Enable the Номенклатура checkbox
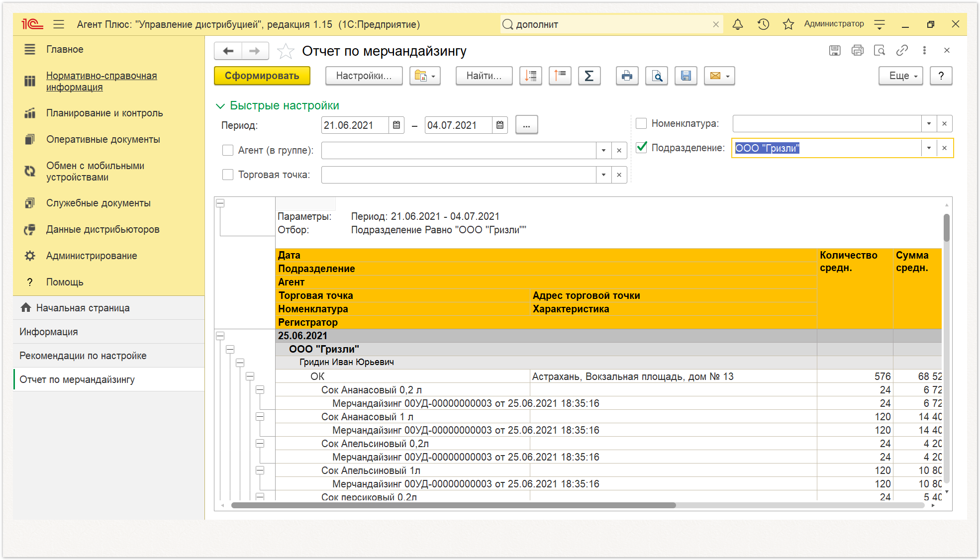Screen dimensions: 980x560 [x=641, y=123]
